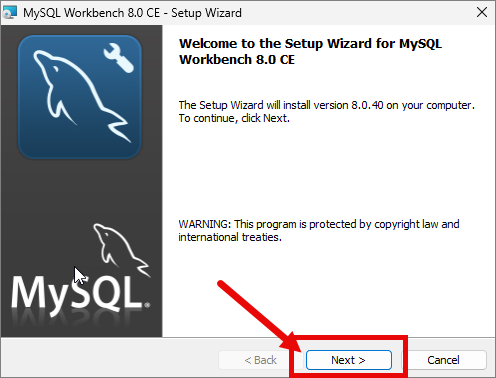The height and width of the screenshot is (378, 496).
Task: Click the 'Welcome to the Setup Wizard' heading
Action: 310,52
